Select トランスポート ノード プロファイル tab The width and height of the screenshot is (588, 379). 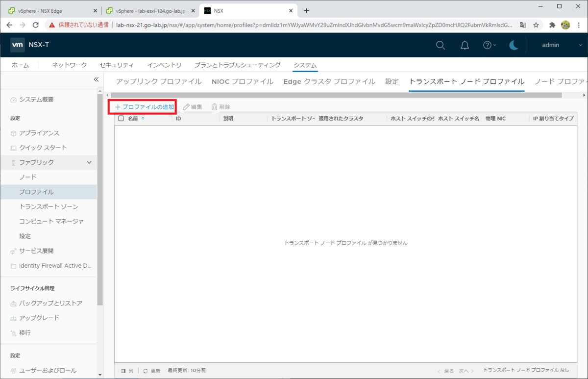click(466, 82)
